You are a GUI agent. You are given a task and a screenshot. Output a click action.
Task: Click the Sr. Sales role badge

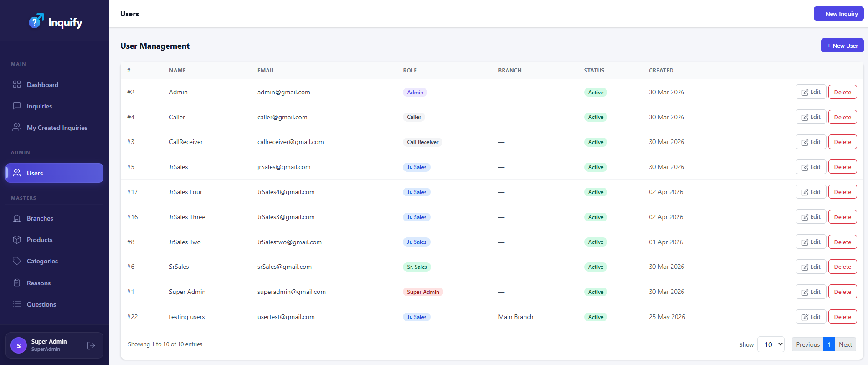coord(417,267)
